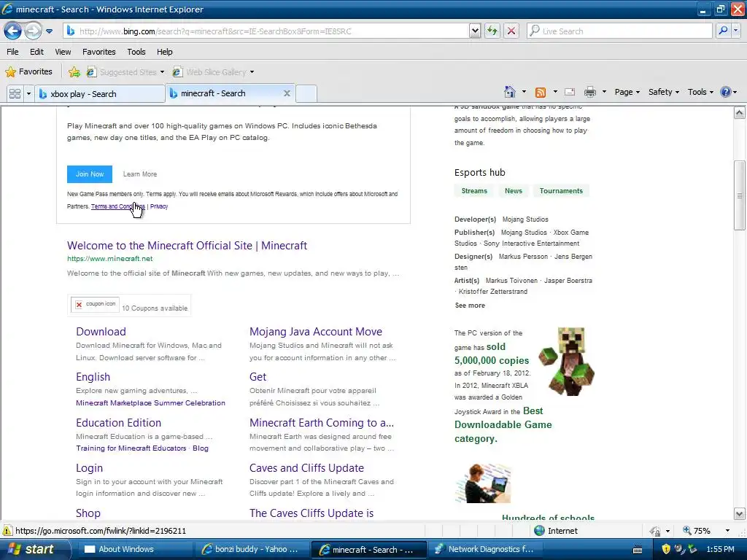Open Web Slice Gallery

[x=210, y=72]
